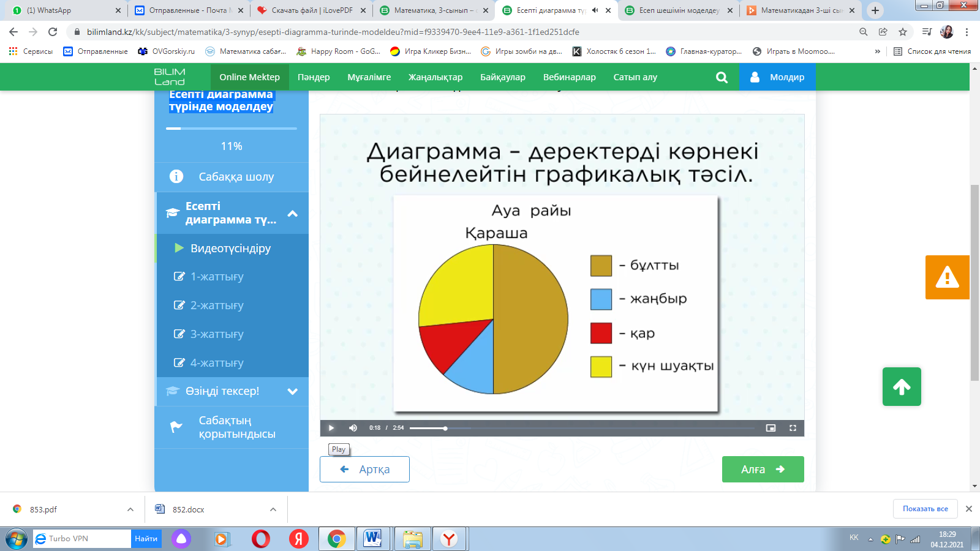
Task: Switch to the WhatsApp browser tab
Action: coord(67,10)
